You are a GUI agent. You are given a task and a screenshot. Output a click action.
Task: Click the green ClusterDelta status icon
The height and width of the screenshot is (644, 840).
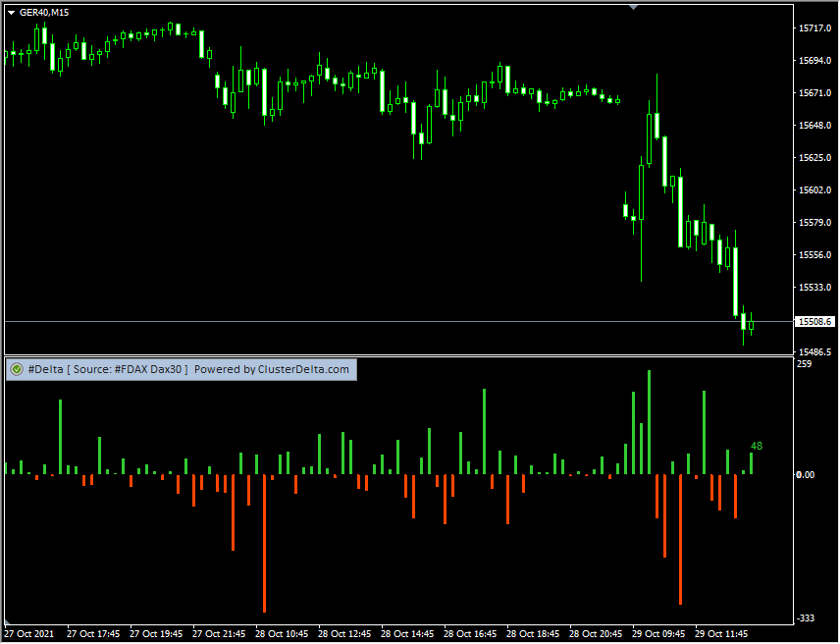click(17, 369)
